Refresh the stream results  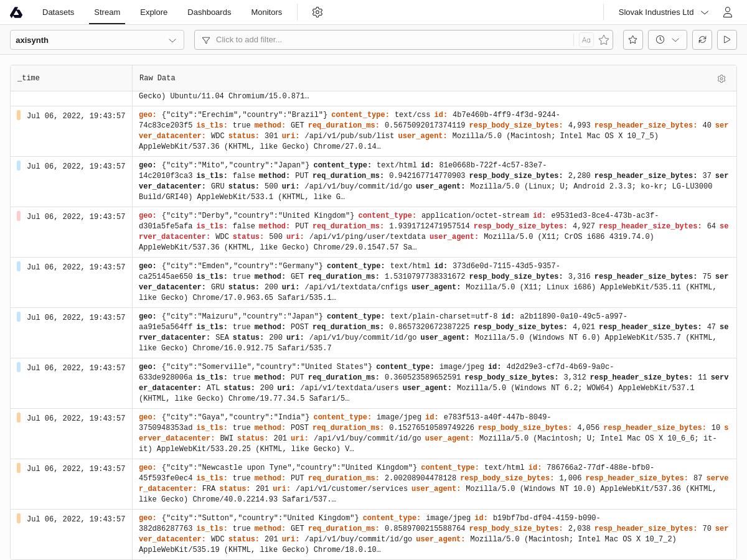pos(702,40)
